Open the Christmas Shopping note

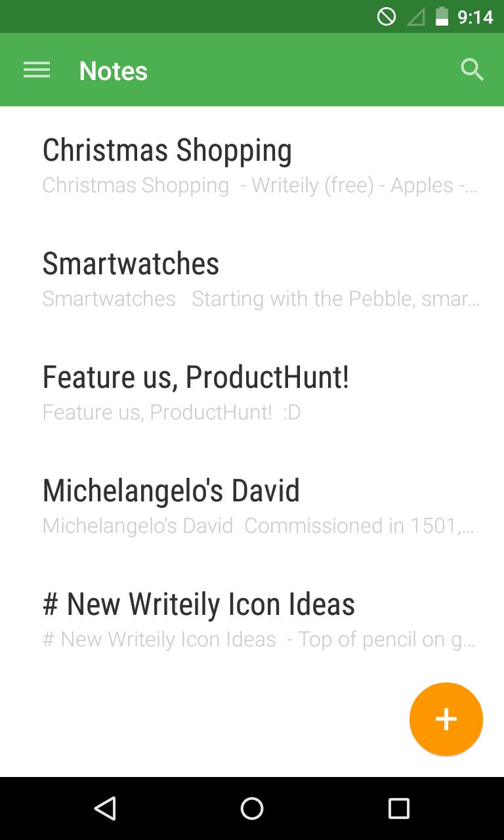167,150
